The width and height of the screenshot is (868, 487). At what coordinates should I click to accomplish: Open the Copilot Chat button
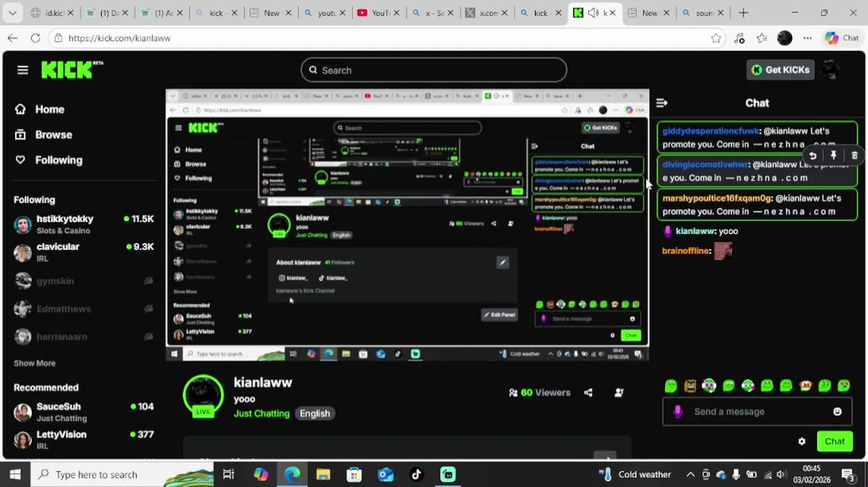click(x=842, y=38)
